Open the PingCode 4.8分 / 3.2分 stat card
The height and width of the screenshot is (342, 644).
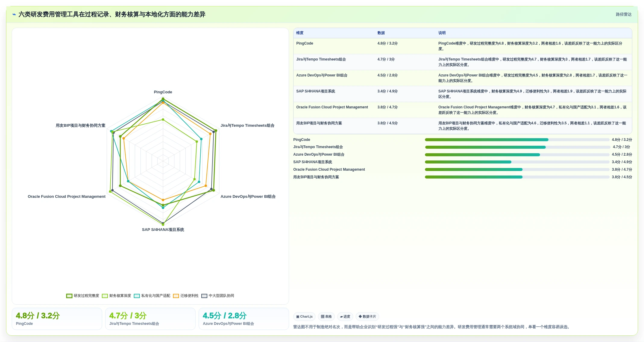[57, 319]
